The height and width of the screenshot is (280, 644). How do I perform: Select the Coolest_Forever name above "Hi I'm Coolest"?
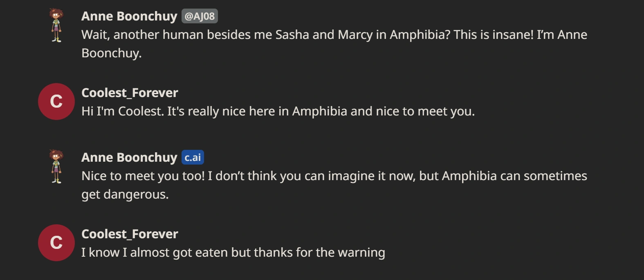(130, 93)
